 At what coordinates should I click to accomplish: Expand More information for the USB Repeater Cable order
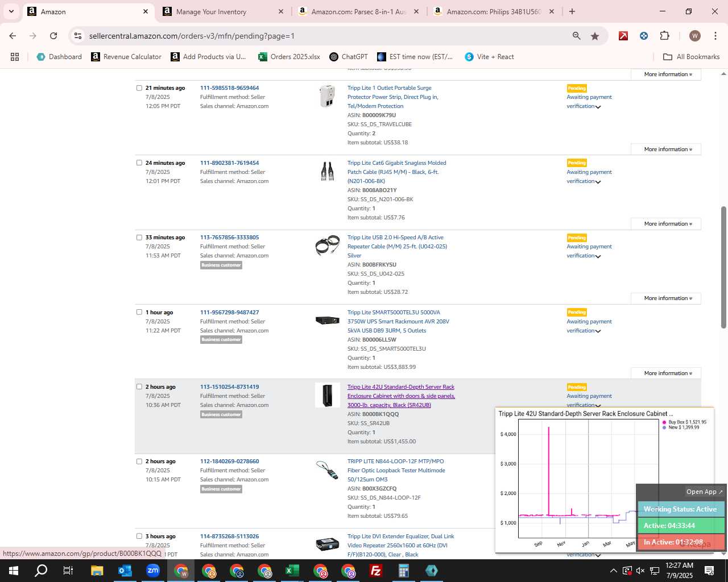pyautogui.click(x=666, y=298)
